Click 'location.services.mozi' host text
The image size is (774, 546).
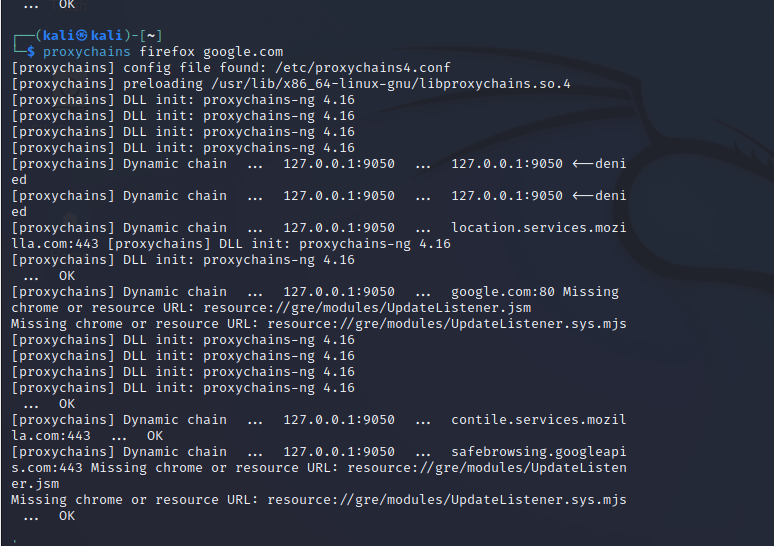click(x=539, y=228)
